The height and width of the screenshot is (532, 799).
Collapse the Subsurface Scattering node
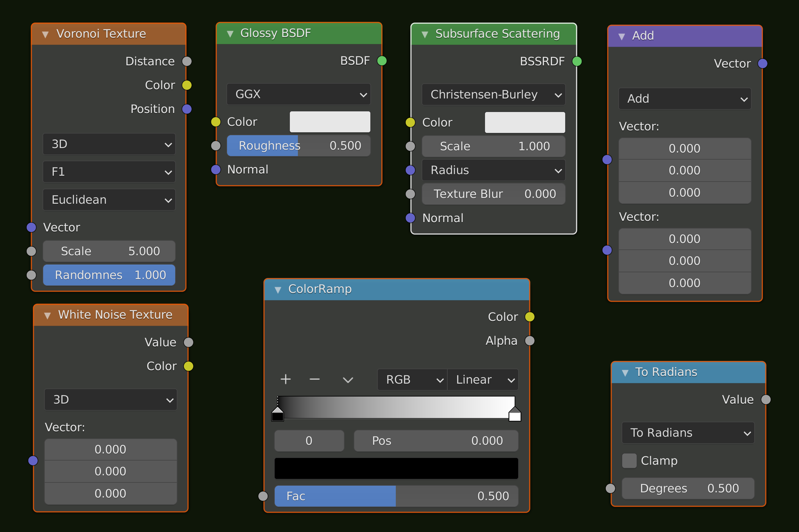(424, 34)
